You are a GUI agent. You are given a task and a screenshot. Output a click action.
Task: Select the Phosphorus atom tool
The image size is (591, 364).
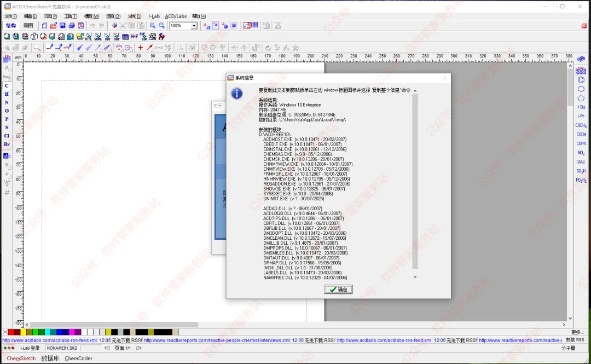click(7, 119)
